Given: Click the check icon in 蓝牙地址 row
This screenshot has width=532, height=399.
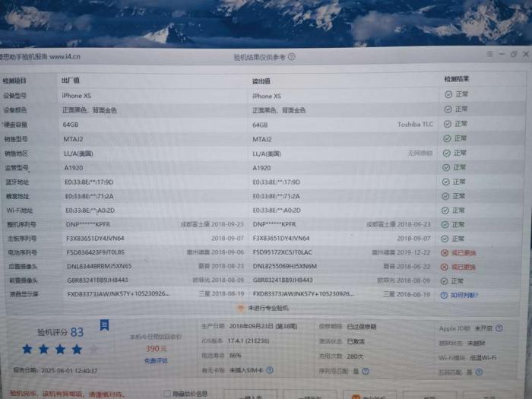Looking at the screenshot, I should tap(446, 182).
